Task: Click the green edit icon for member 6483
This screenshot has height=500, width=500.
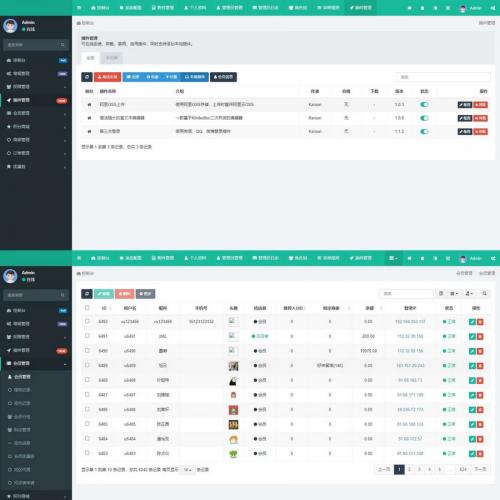Action: [x=472, y=454]
